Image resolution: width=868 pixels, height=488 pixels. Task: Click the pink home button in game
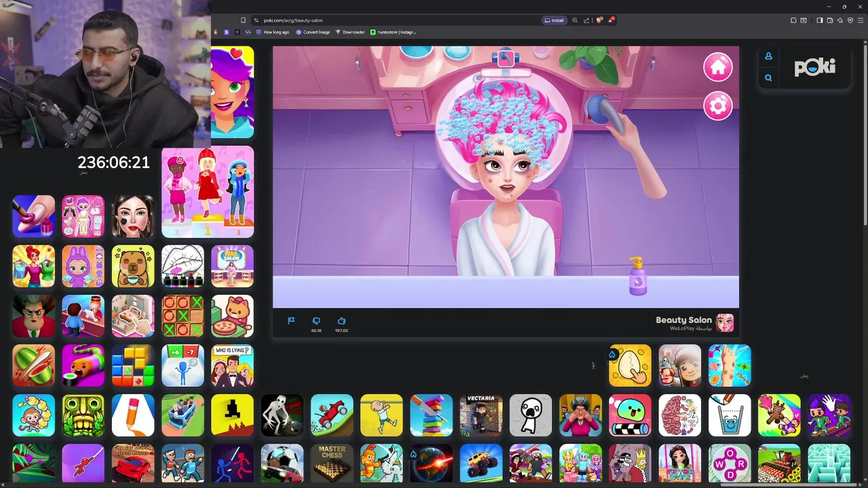(717, 67)
